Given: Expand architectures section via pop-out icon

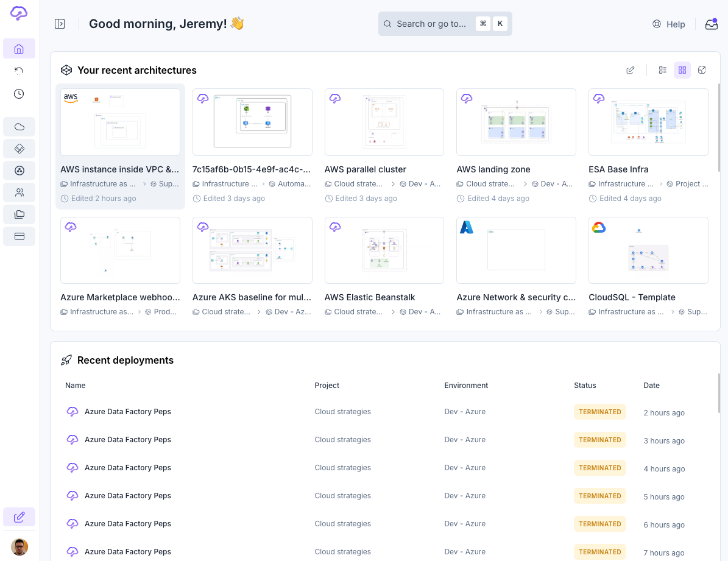Looking at the screenshot, I should click(x=702, y=70).
